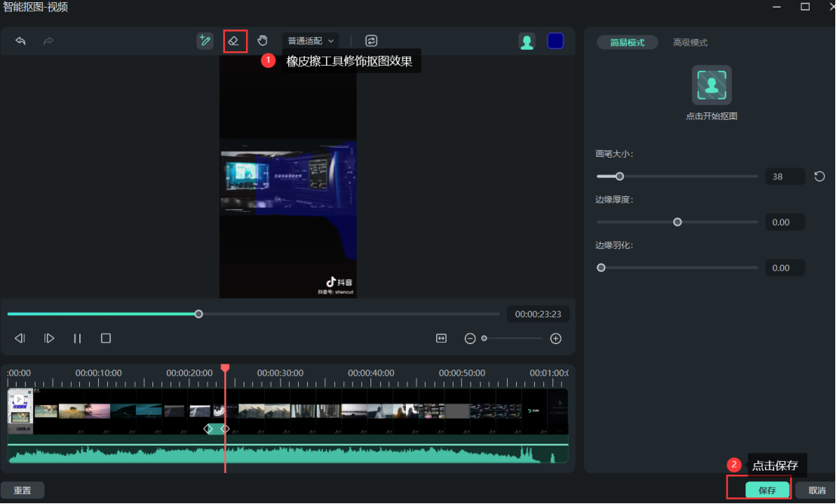This screenshot has height=504, width=836.
Task: Select the hand pan tool
Action: pyautogui.click(x=263, y=41)
